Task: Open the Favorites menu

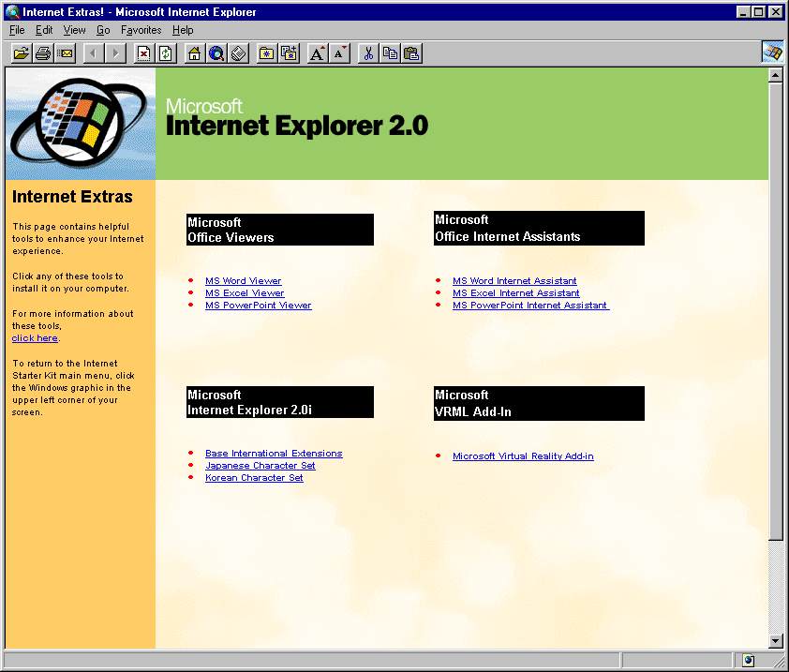Action: click(141, 30)
